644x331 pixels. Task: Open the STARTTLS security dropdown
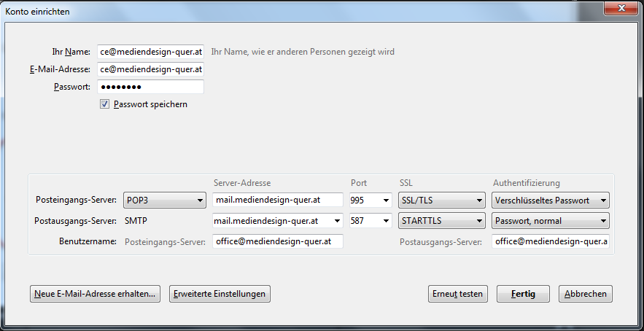pyautogui.click(x=442, y=220)
